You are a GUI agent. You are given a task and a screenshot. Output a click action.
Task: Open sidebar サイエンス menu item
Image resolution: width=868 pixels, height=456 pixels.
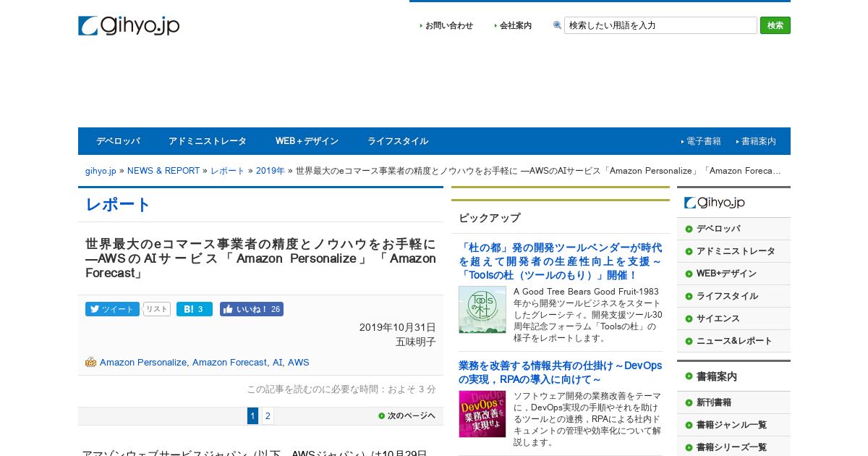coord(733,318)
